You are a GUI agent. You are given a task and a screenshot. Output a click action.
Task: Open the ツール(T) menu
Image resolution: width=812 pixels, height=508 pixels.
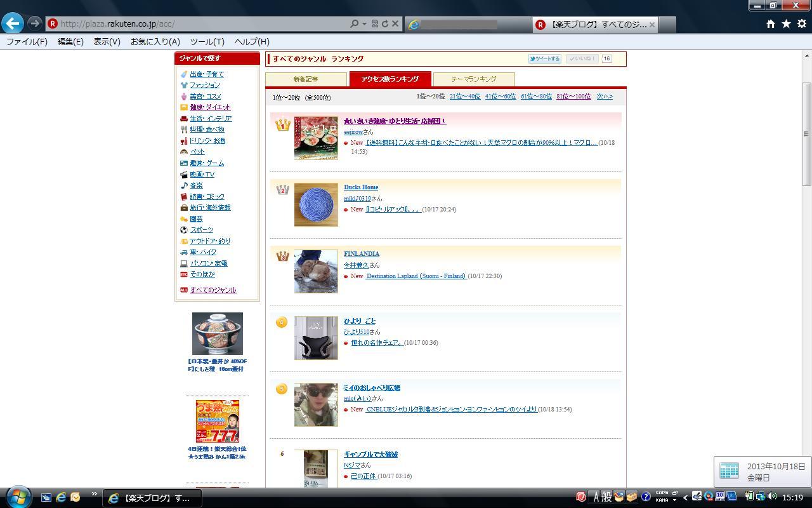point(207,41)
